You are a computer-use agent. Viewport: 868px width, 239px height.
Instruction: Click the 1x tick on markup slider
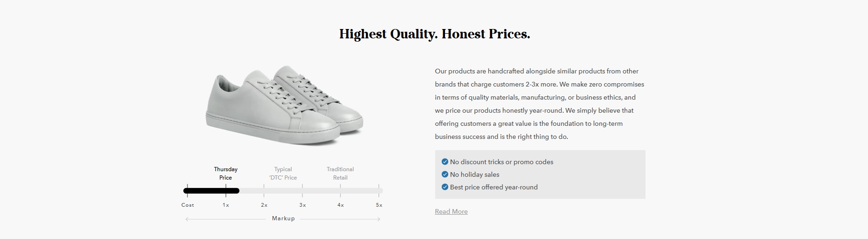(226, 191)
